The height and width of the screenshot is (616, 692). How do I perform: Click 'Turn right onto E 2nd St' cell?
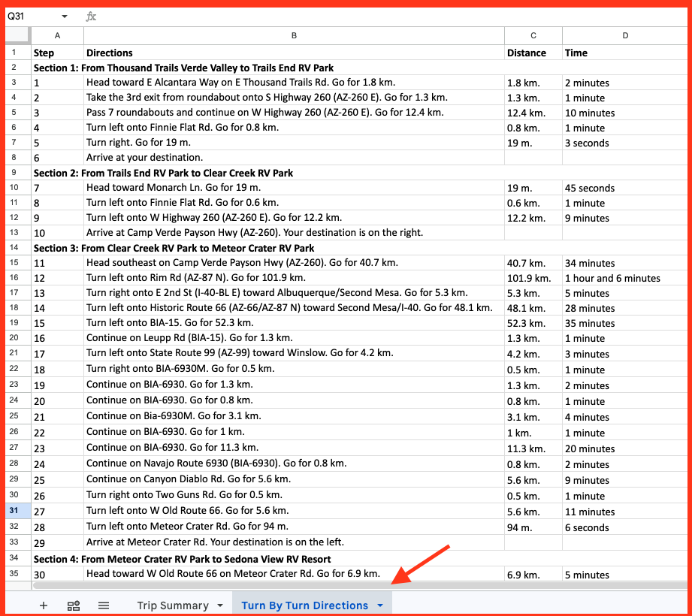point(294,292)
